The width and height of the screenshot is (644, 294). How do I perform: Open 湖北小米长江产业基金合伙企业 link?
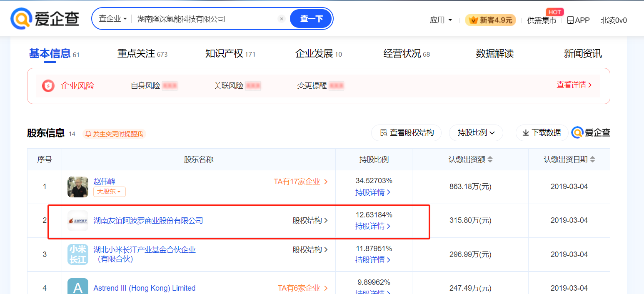(145, 254)
